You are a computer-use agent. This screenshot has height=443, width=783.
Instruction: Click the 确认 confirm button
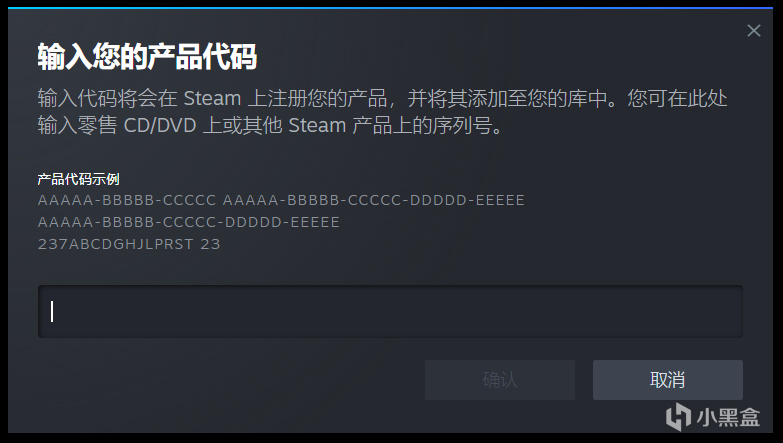click(x=500, y=380)
